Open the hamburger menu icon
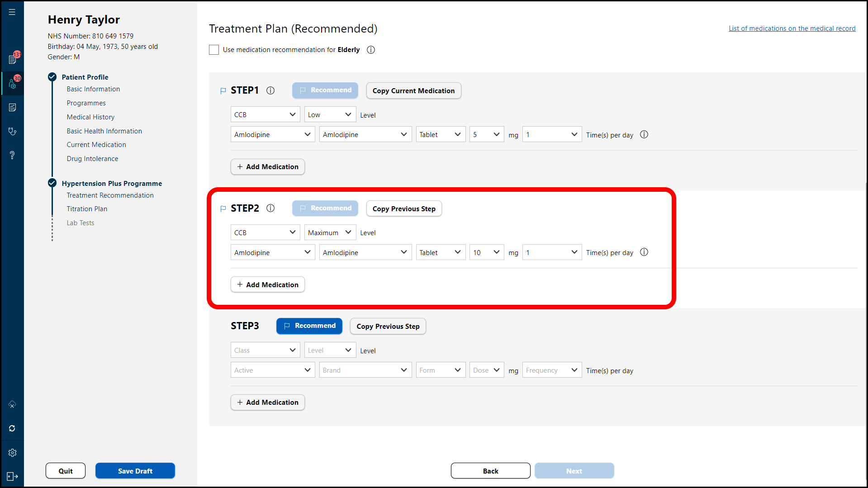Image resolution: width=868 pixels, height=488 pixels. [x=12, y=12]
